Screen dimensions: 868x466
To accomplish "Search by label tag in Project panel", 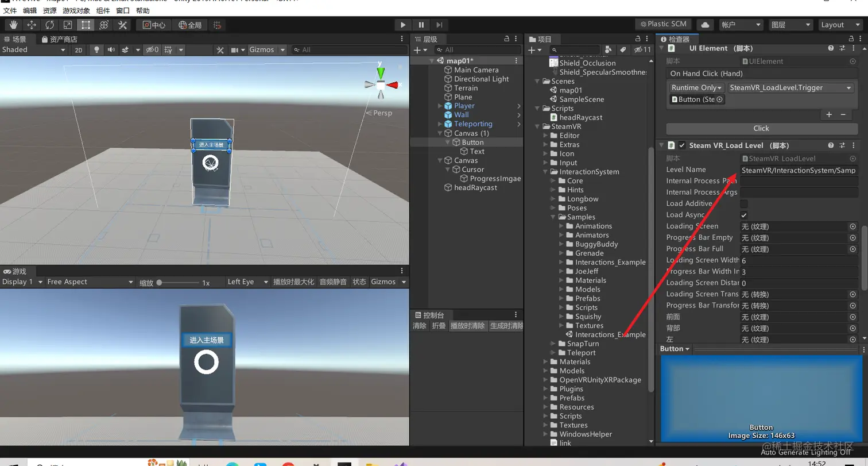I will [x=622, y=50].
